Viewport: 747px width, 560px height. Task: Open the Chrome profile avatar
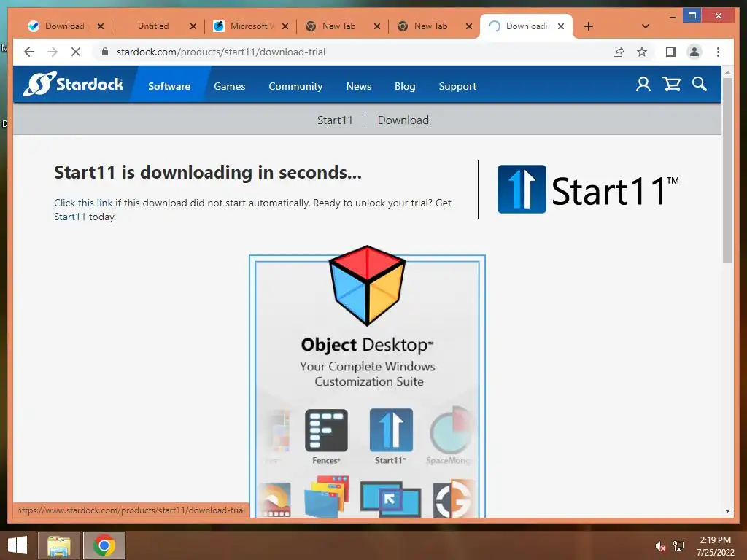[694, 52]
